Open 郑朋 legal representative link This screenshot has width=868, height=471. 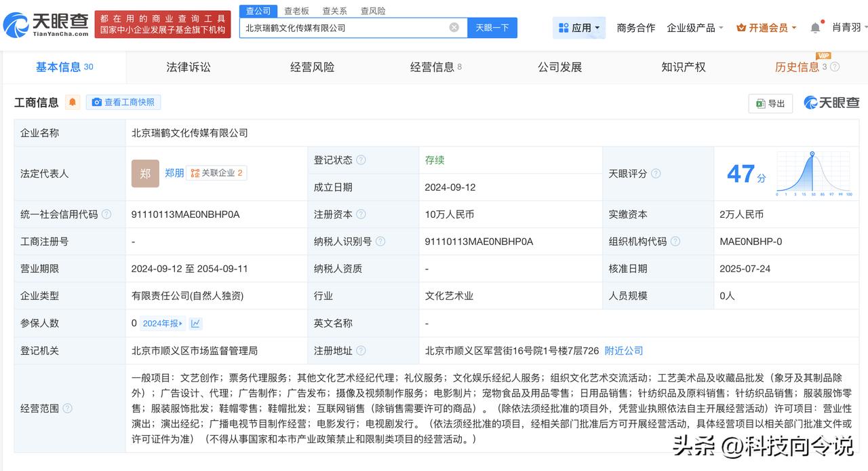[x=174, y=173]
